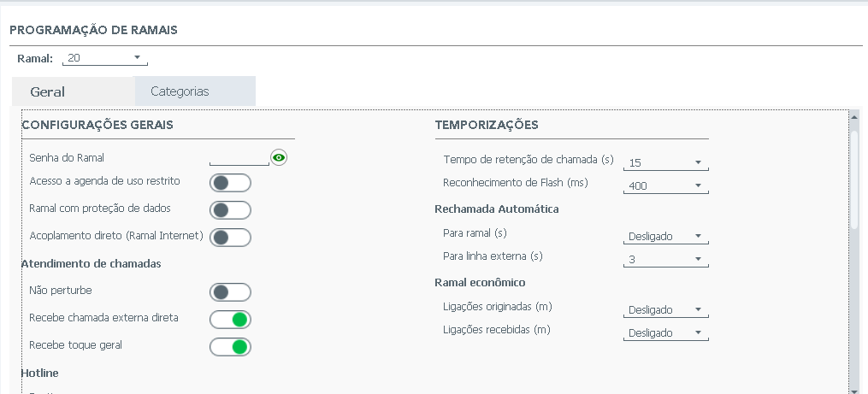Show the Senha do Ramal password with eye icon
This screenshot has height=394, width=868.
coord(279,158)
